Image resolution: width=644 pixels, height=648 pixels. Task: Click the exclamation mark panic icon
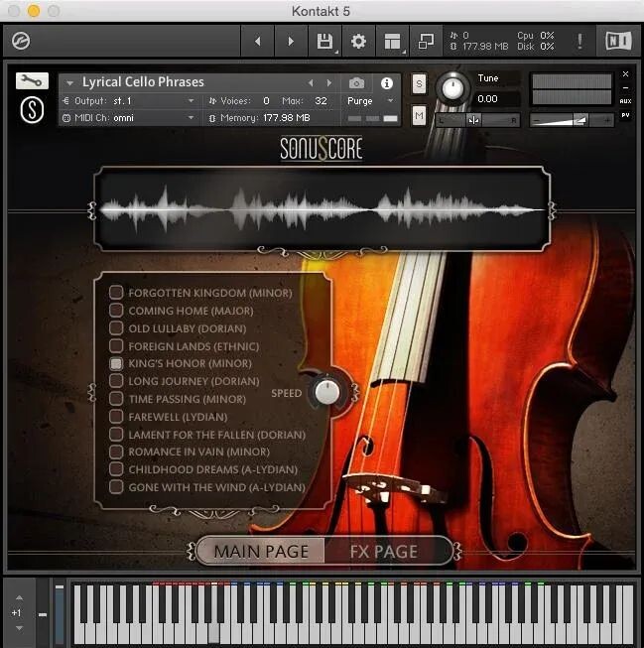pos(580,42)
